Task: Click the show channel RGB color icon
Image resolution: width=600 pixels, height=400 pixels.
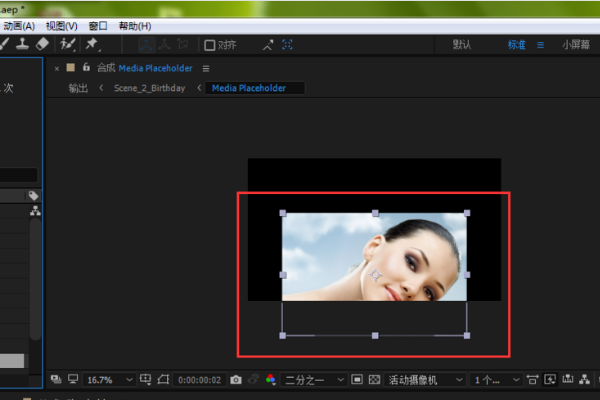Action: [272, 380]
